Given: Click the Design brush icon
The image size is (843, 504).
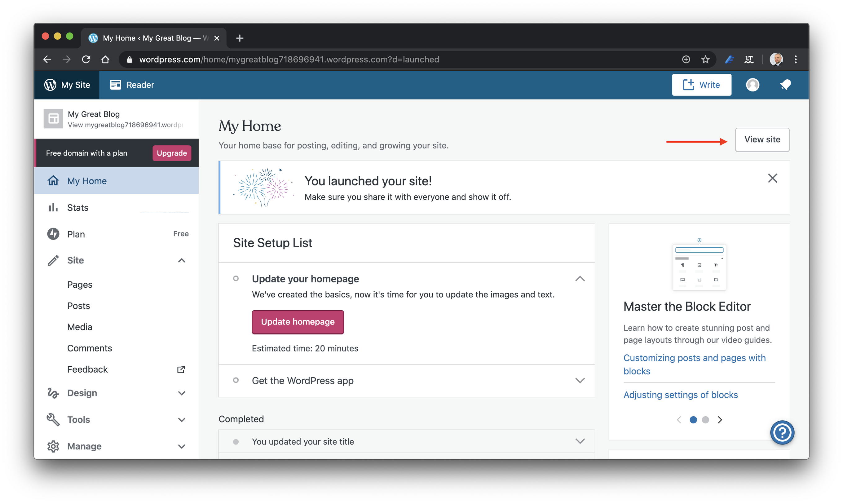Looking at the screenshot, I should click(53, 393).
